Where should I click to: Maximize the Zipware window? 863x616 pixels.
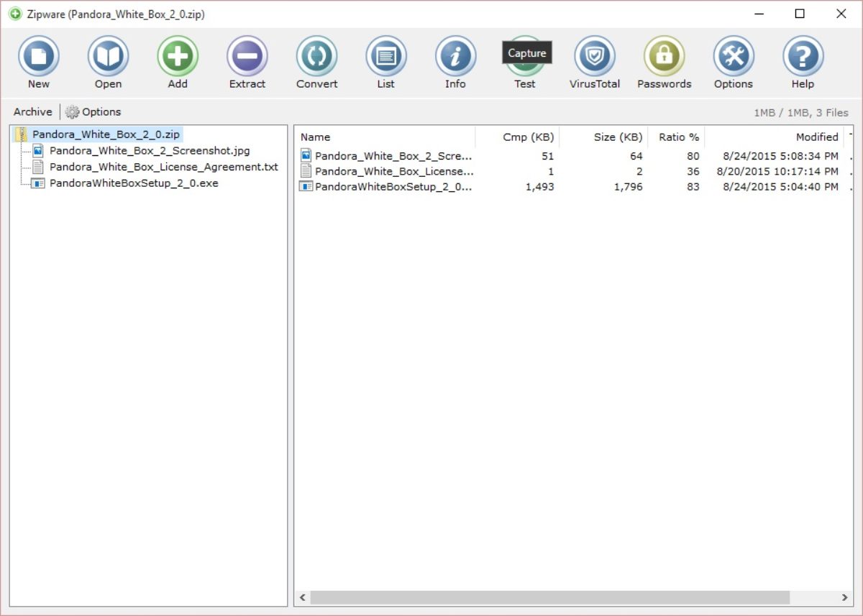tap(800, 14)
